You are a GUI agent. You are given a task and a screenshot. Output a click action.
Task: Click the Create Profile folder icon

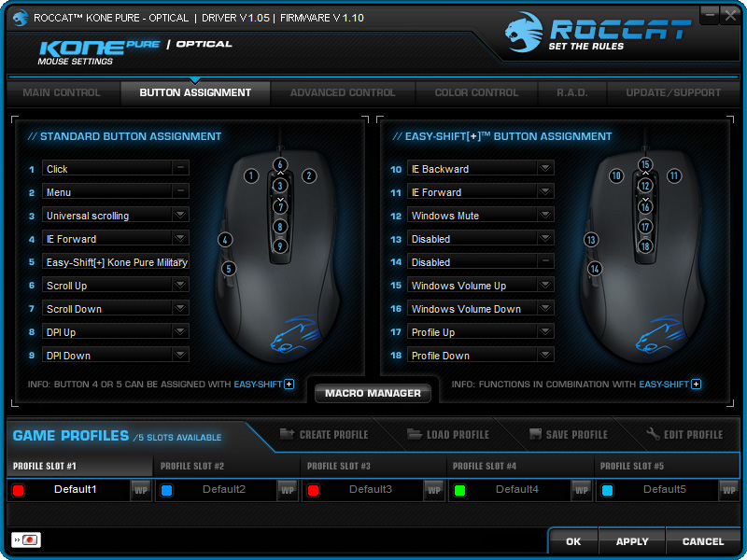287,434
